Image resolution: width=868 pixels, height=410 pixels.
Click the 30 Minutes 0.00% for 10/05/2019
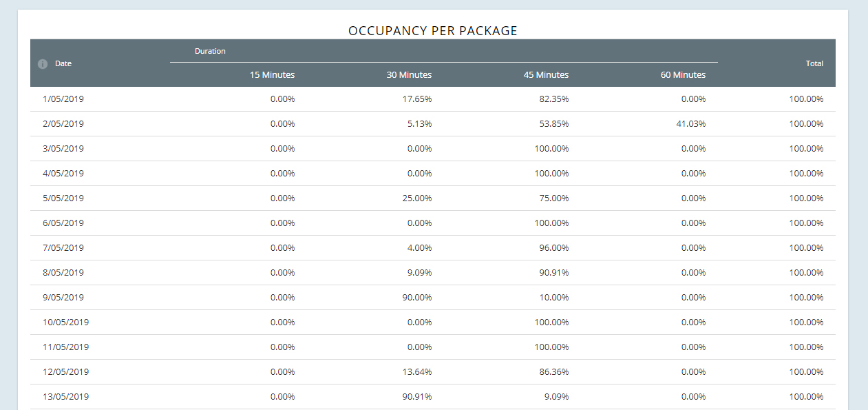point(420,322)
